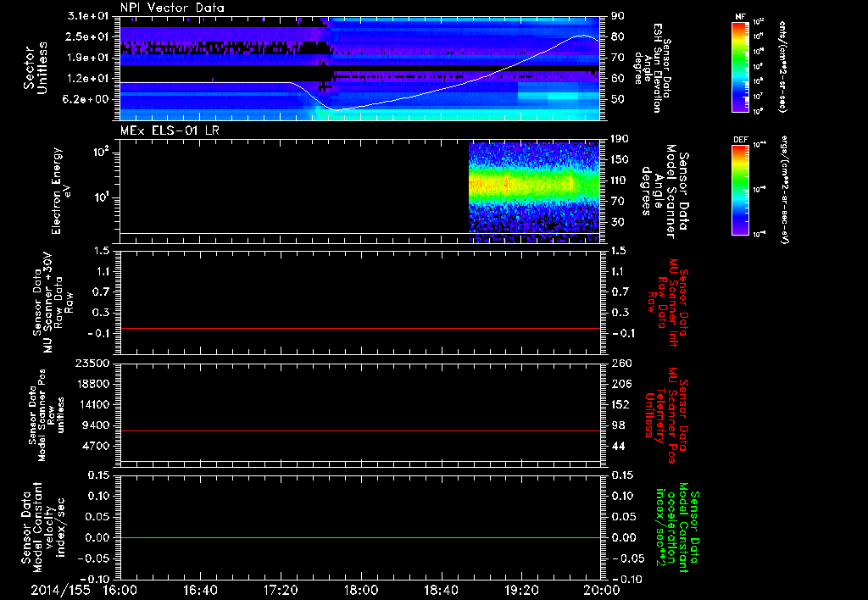Viewport: 868px width, 600px height.
Task: Click the 206 telemetry tick label
Action: coord(621,384)
